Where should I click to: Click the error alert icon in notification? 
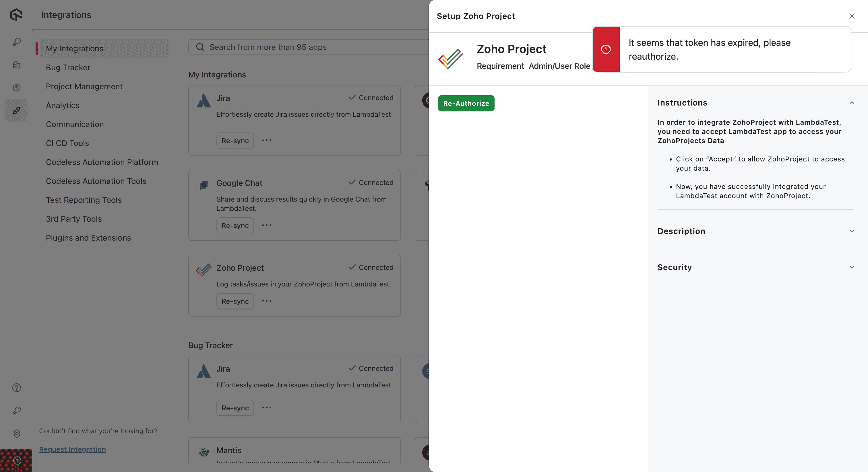coord(606,50)
